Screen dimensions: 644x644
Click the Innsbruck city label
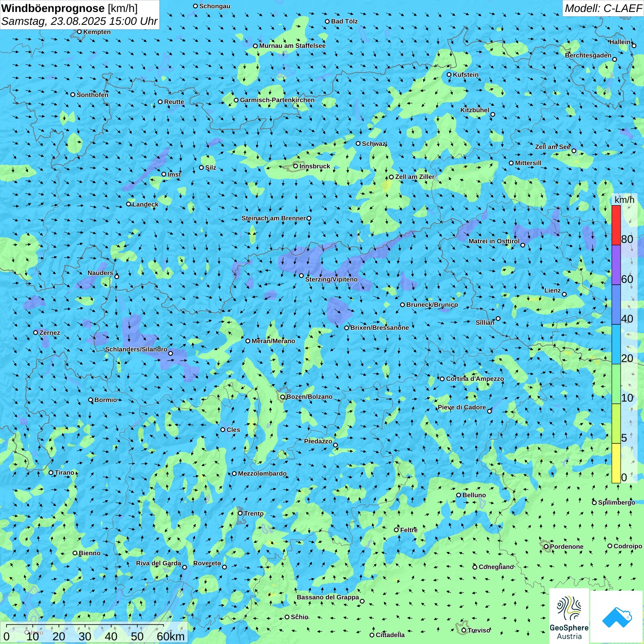tap(315, 166)
